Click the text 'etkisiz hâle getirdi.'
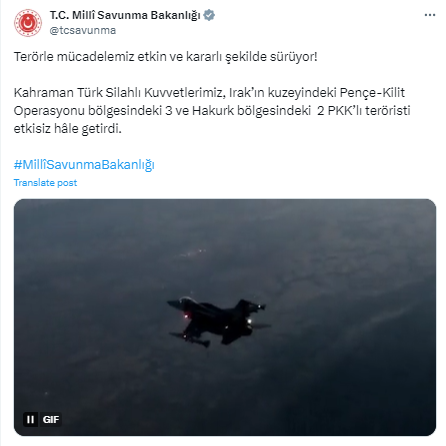Image resolution: width=446 pixels, height=446 pixels. [x=68, y=129]
